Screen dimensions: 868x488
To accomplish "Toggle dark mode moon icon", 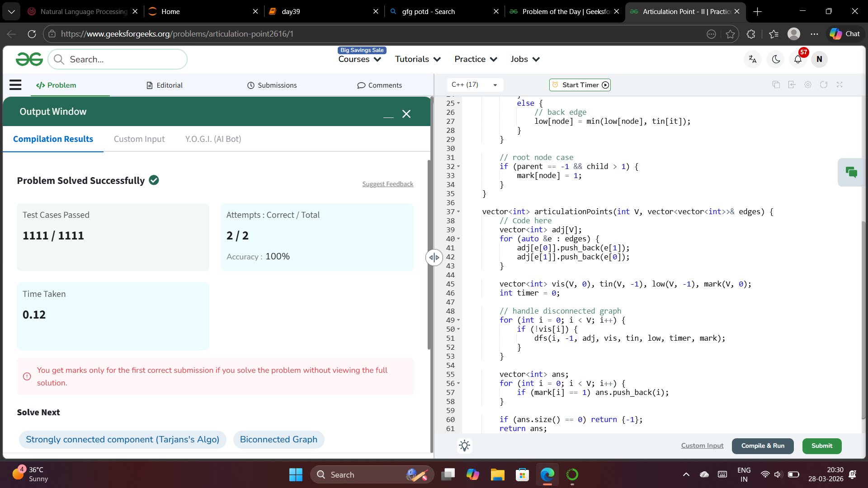I will pyautogui.click(x=776, y=60).
